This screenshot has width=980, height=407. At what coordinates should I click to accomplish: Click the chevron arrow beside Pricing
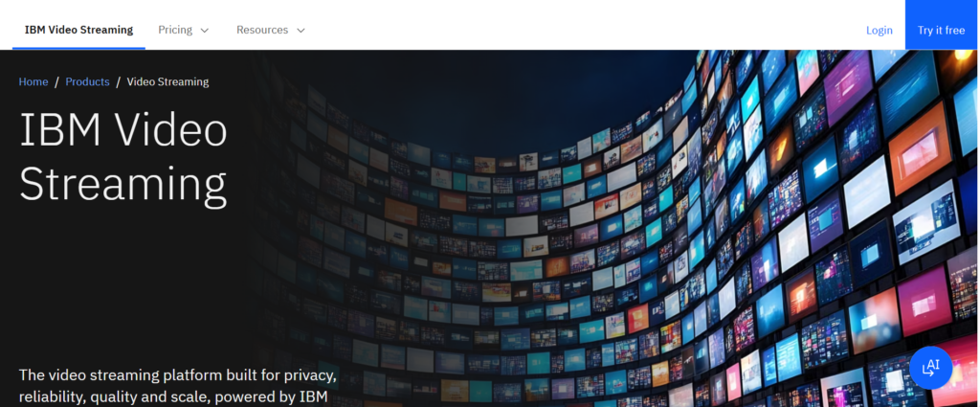[204, 31]
